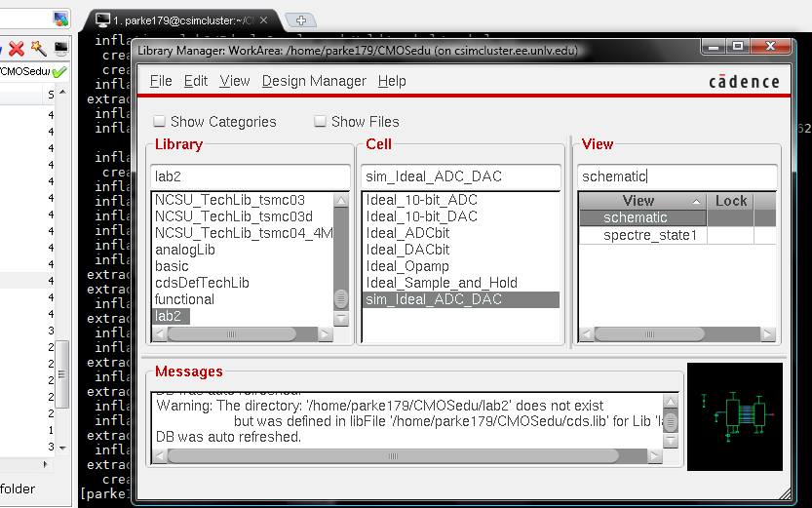
Task: Click the Cadence logo
Action: point(744,82)
